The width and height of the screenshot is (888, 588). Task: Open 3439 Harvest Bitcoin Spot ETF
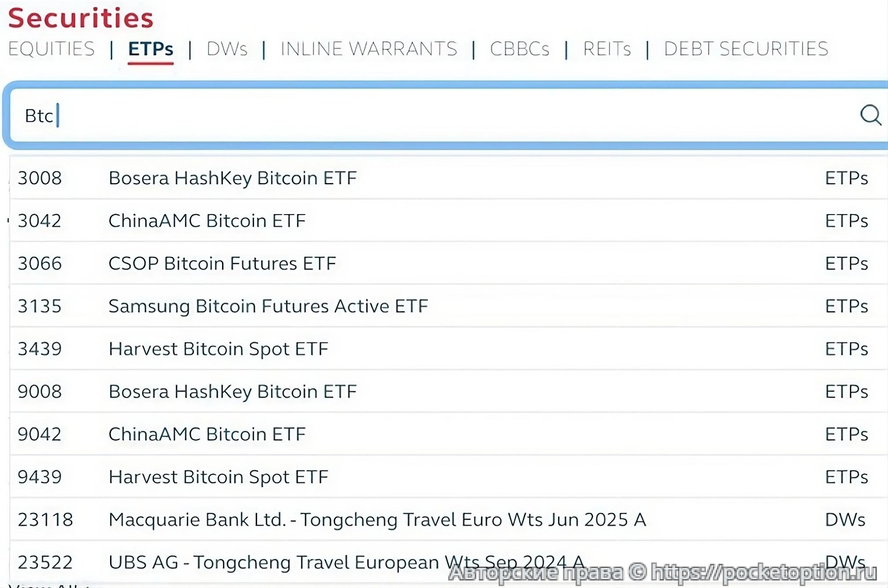pos(218,349)
